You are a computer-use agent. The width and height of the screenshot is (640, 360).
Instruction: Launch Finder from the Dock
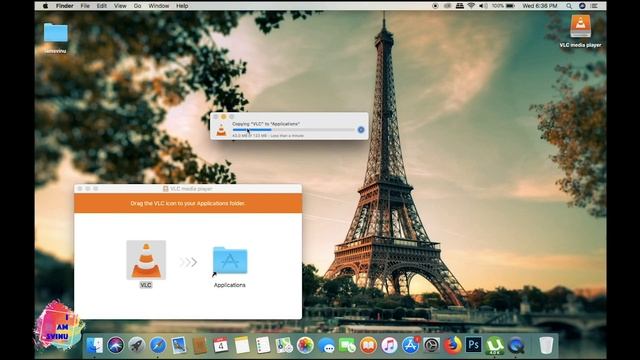point(95,345)
